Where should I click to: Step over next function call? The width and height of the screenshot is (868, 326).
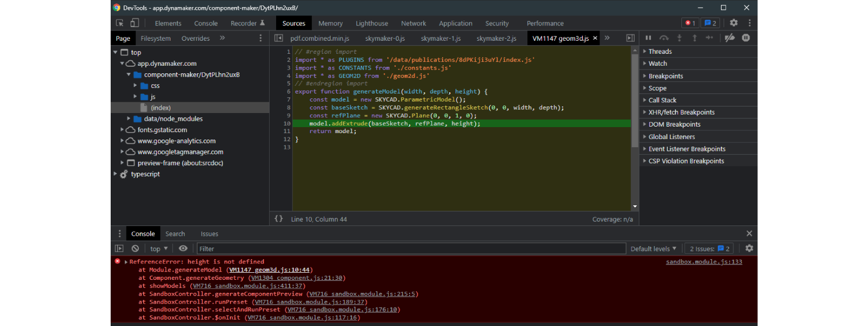pos(664,38)
